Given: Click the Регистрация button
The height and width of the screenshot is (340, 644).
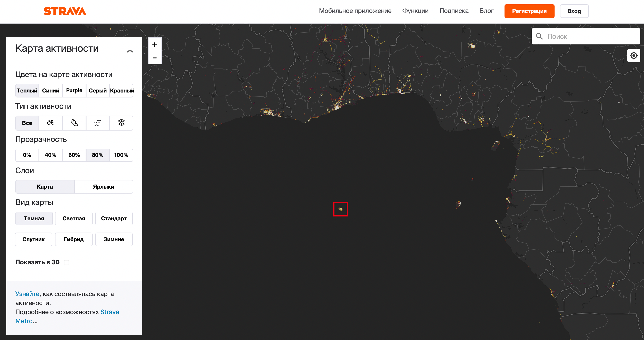Looking at the screenshot, I should [x=529, y=11].
